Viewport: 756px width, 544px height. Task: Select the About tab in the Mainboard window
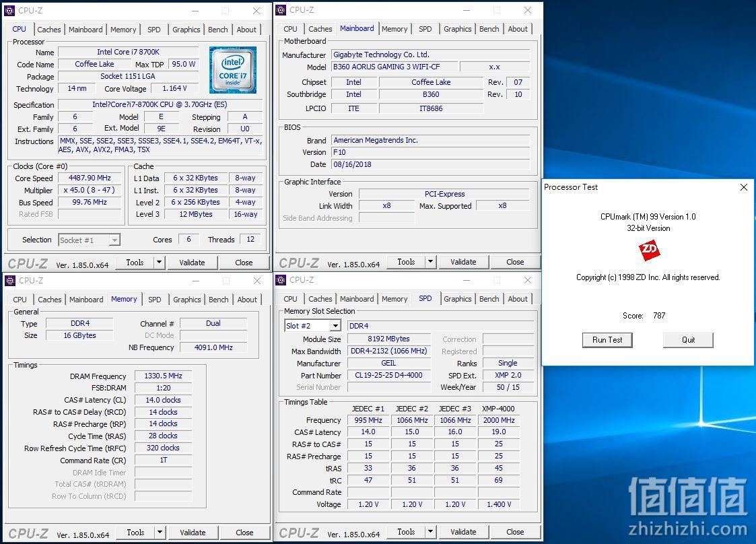[x=518, y=29]
